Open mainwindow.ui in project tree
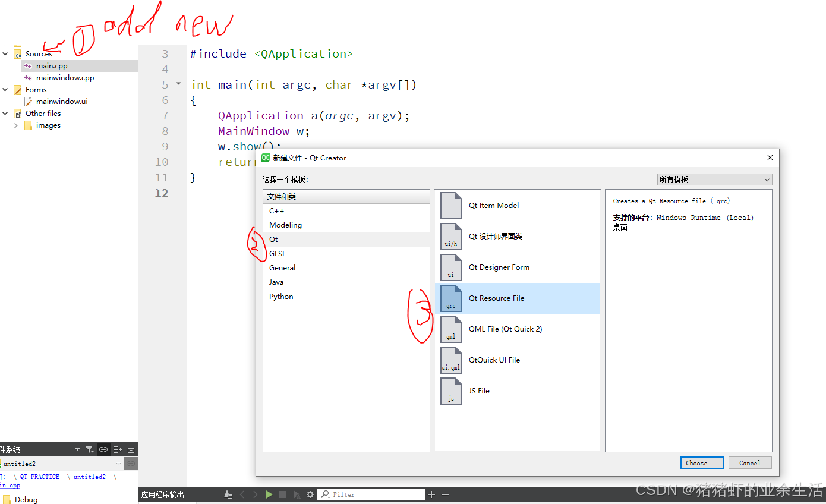Screen dimensions: 826x504 (x=62, y=102)
